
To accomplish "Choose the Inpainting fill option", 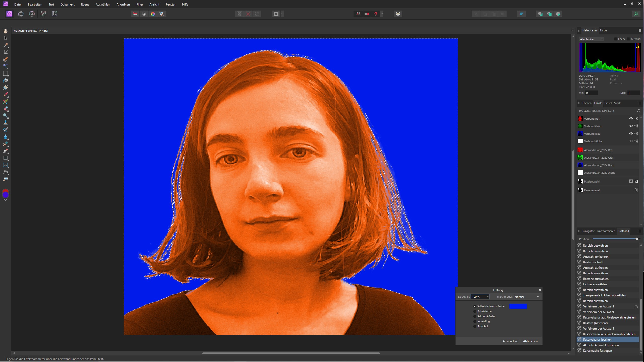I will pos(475,321).
